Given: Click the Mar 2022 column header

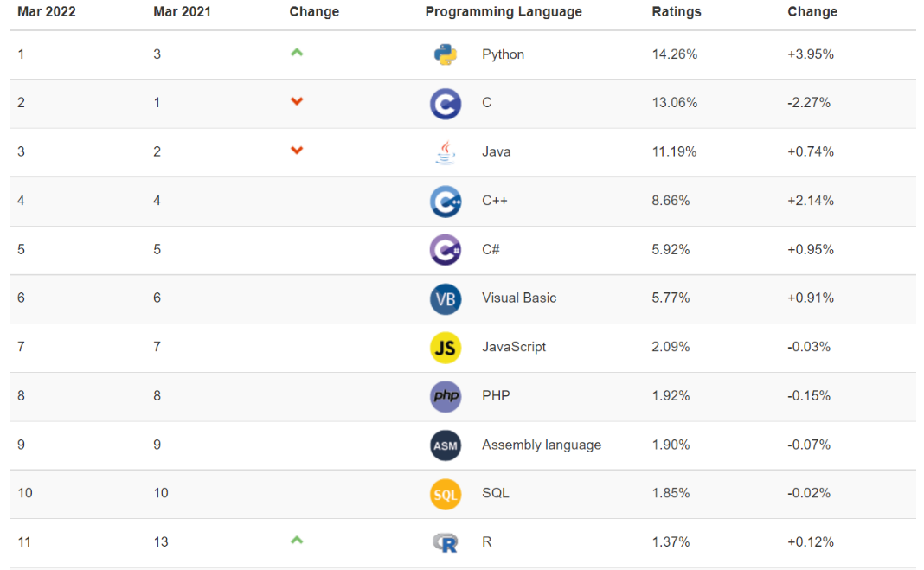Looking at the screenshot, I should pos(48,12).
